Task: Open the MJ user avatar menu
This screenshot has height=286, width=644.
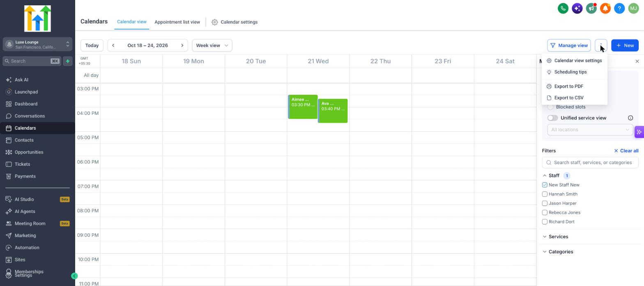Action: coord(633,8)
